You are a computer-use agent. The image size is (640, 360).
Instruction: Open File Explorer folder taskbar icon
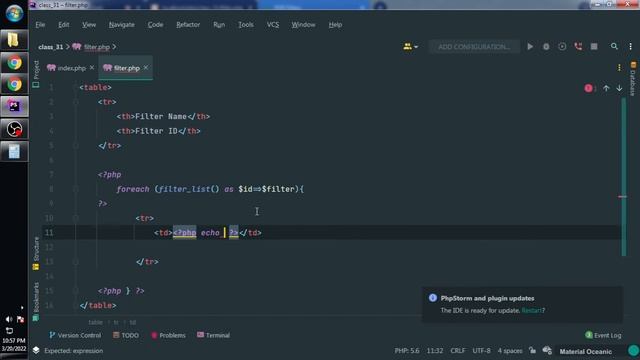click(x=14, y=40)
